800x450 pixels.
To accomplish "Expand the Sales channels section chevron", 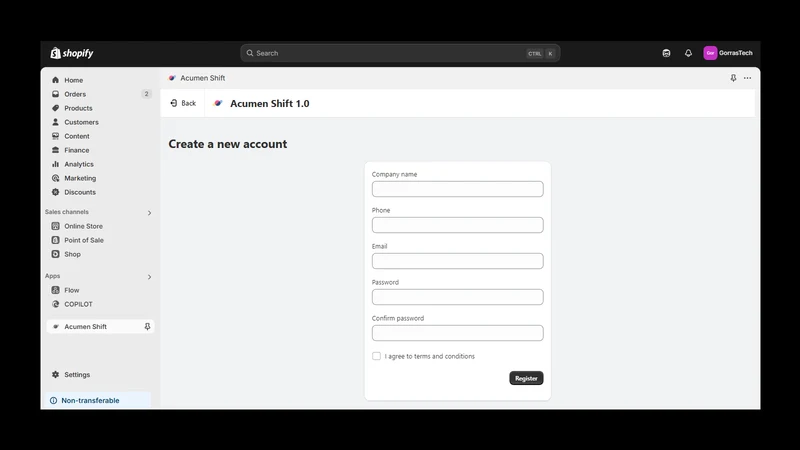I will pos(149,213).
